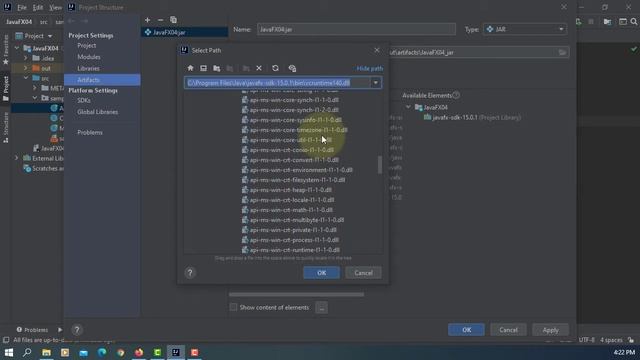640x360 pixels.
Task: Show hidden files and directories icon
Action: tap(292, 68)
